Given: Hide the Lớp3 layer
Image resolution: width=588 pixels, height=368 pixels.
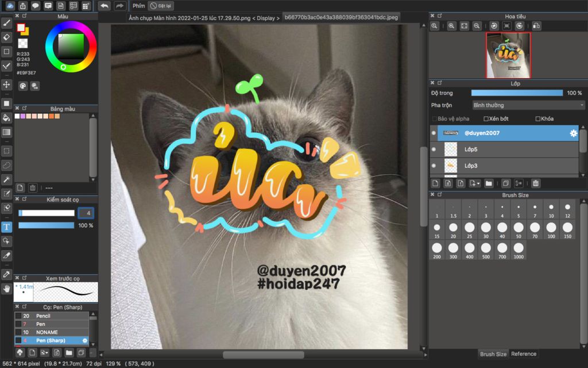Looking at the screenshot, I should [x=434, y=166].
